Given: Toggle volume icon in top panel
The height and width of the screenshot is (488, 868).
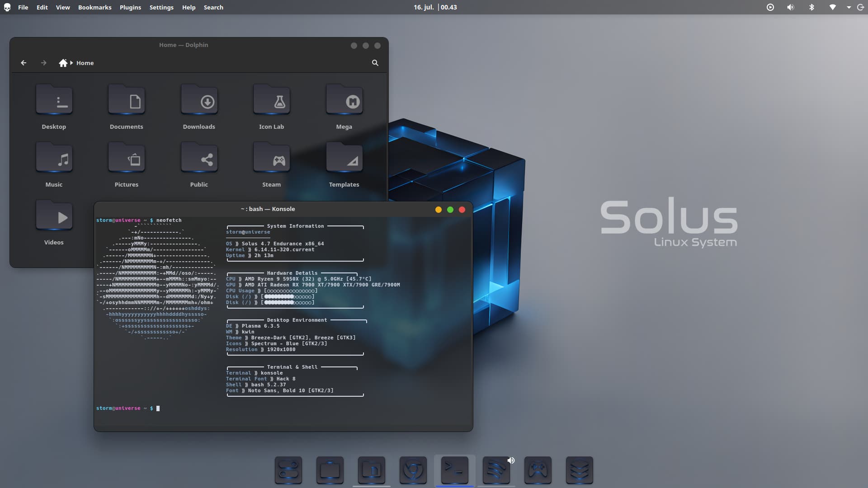Looking at the screenshot, I should [x=790, y=7].
